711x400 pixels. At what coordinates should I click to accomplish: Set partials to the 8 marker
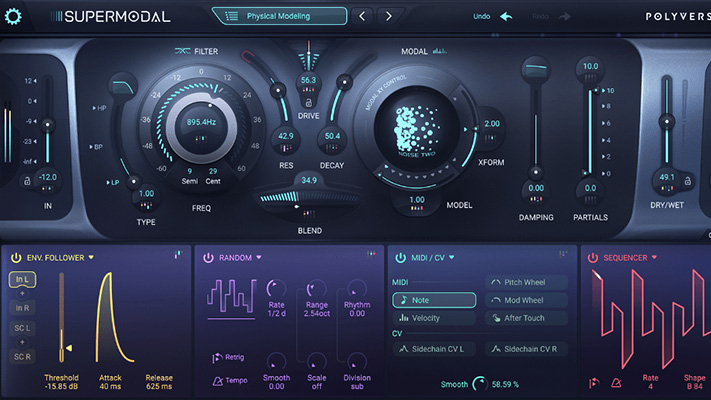click(606, 106)
